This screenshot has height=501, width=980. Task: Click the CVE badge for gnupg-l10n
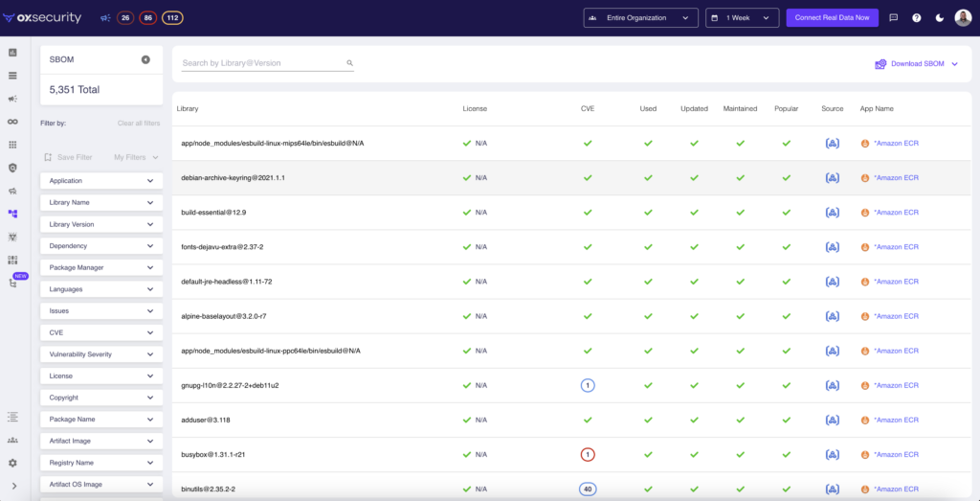(588, 385)
